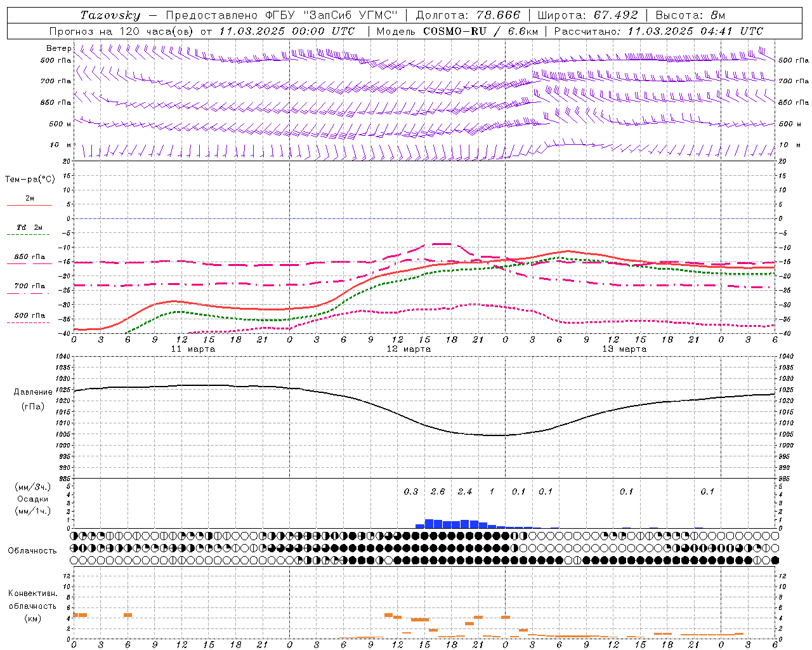Click -40 on right temperature axis
Image resolution: width=812 pixels, height=650 pixels.
(x=785, y=333)
